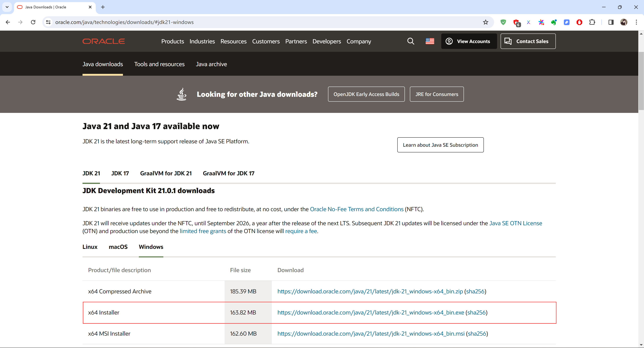Click Contact Sales button

point(528,41)
